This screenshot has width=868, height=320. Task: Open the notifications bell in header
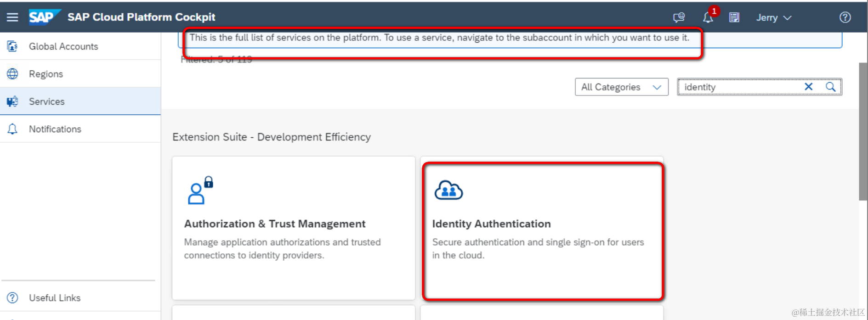coord(708,17)
